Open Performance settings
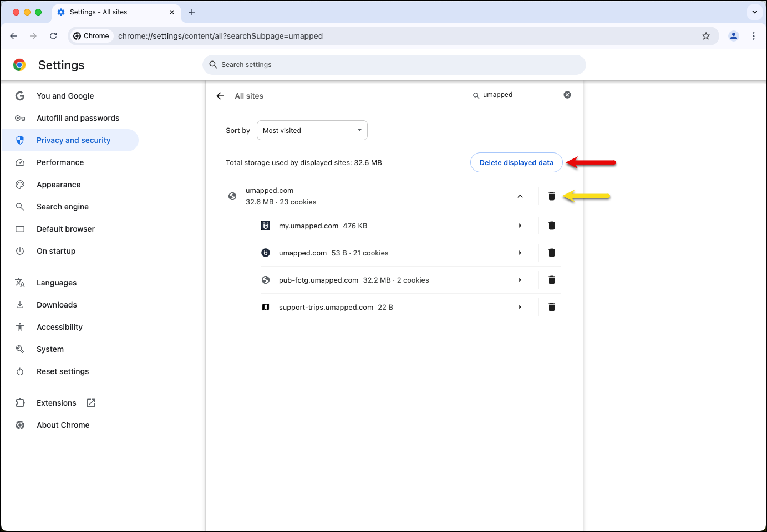This screenshot has width=767, height=532. tap(70, 162)
